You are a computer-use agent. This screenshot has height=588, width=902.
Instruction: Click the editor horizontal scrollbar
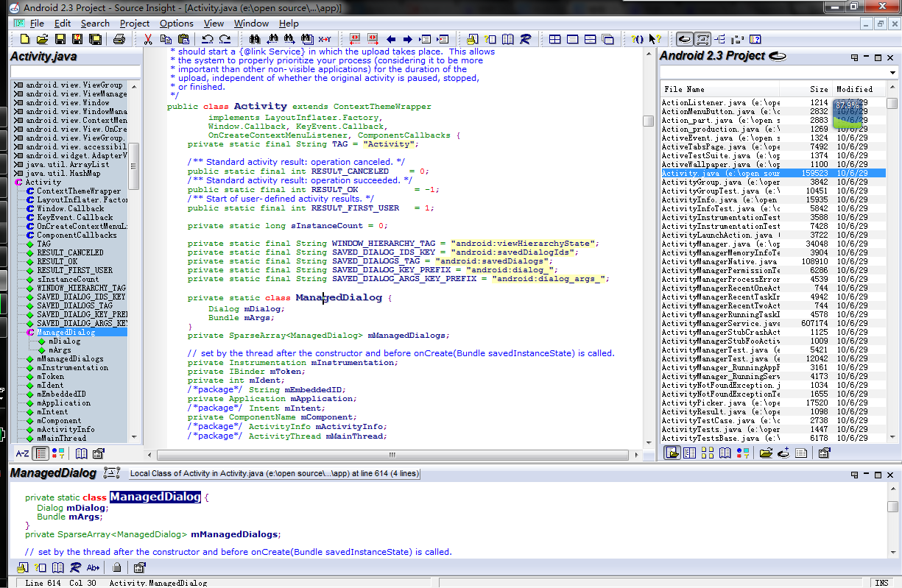tap(394, 454)
